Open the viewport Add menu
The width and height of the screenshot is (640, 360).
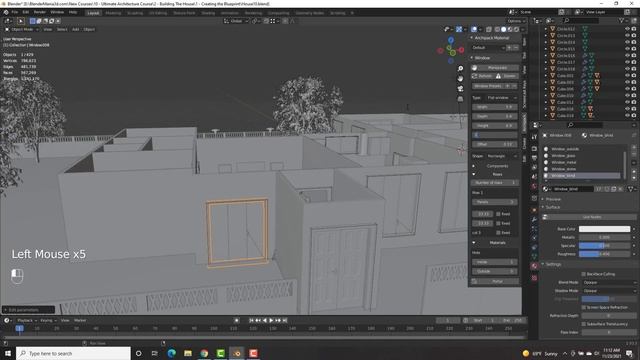(76, 29)
